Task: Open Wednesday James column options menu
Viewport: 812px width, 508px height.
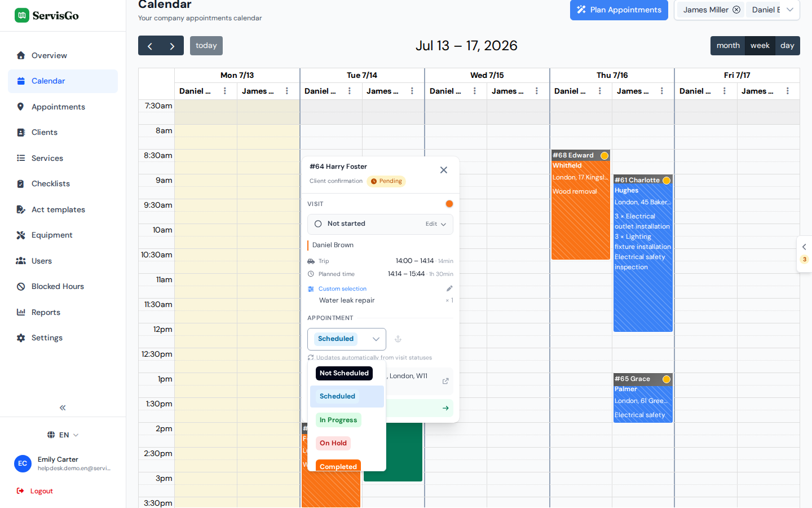Action: pyautogui.click(x=537, y=91)
